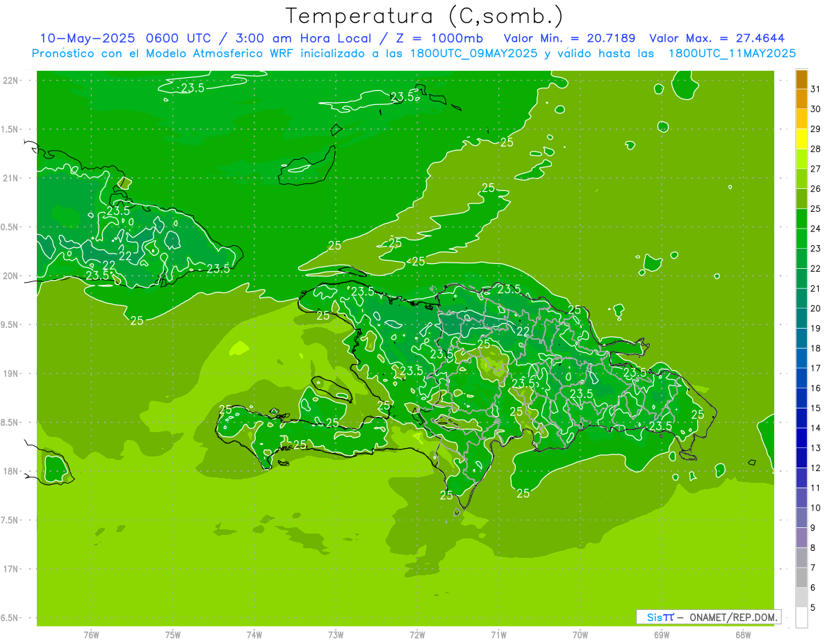Select "Valor Max. = 27.4644" text
The image size is (834, 644).
(717, 38)
